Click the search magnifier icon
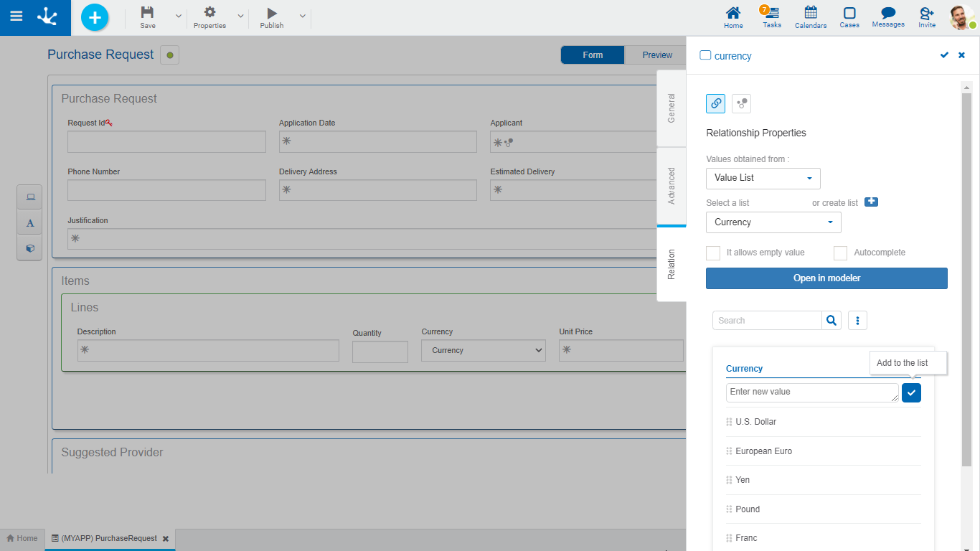This screenshot has height=551, width=980. [x=831, y=321]
